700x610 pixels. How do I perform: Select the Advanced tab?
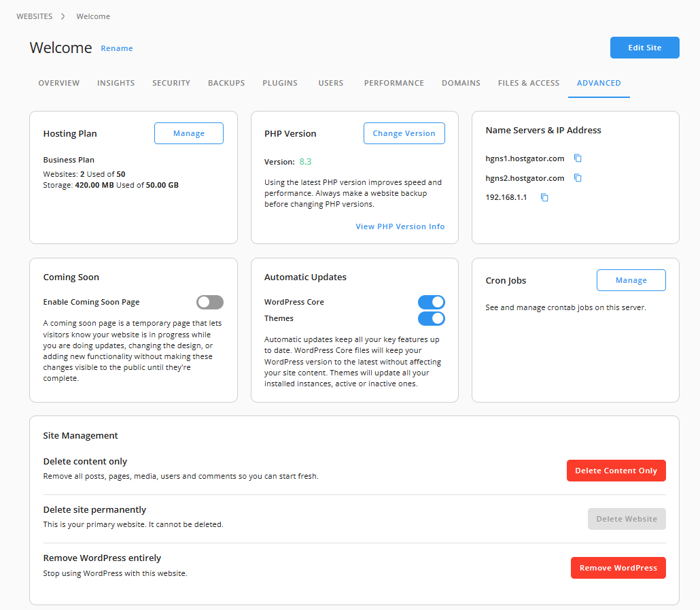click(x=599, y=83)
